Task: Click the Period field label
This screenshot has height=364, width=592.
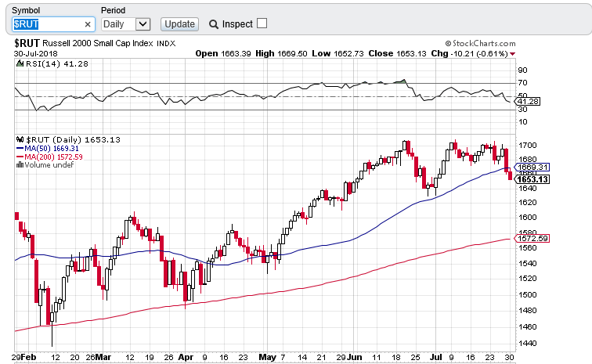Action: (113, 11)
